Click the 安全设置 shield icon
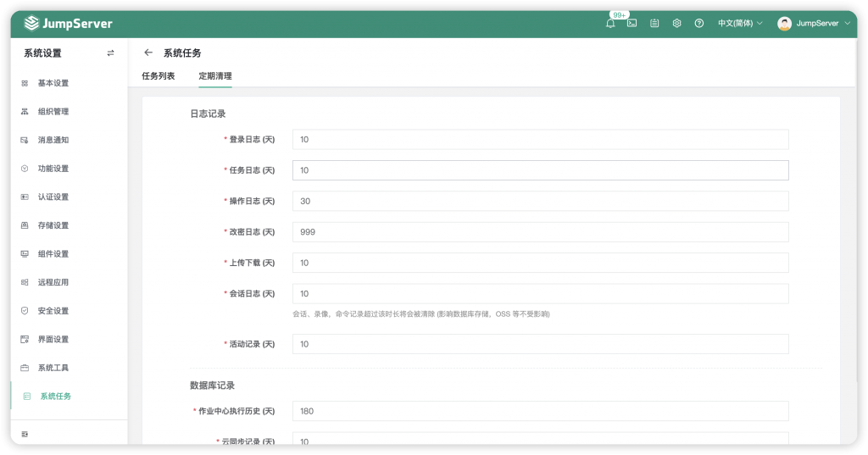This screenshot has width=868, height=455. [x=25, y=310]
